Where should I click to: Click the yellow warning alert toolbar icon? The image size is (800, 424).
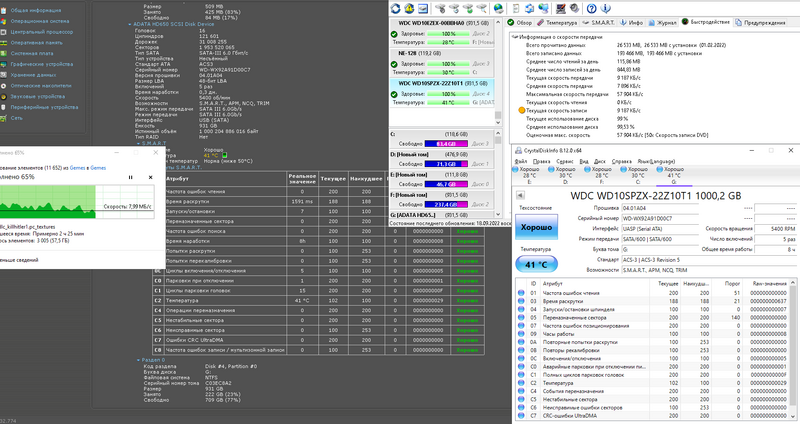(409, 9)
